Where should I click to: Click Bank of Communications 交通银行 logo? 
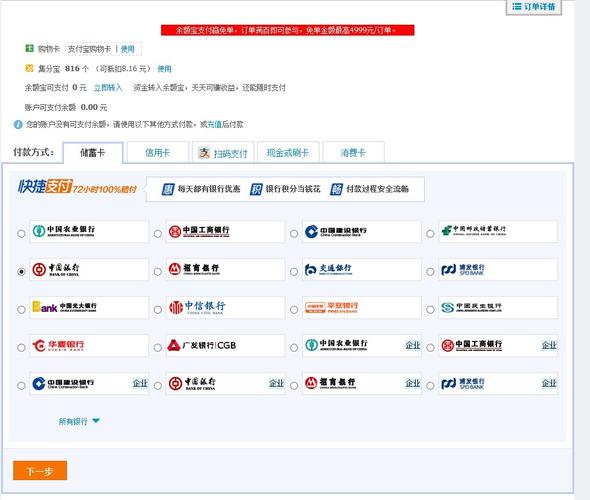[x=328, y=269]
